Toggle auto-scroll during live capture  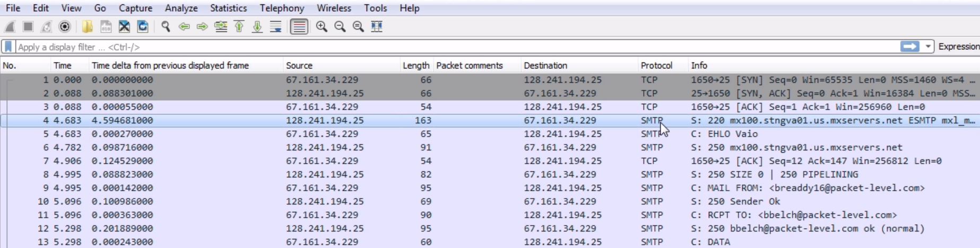coord(276,26)
